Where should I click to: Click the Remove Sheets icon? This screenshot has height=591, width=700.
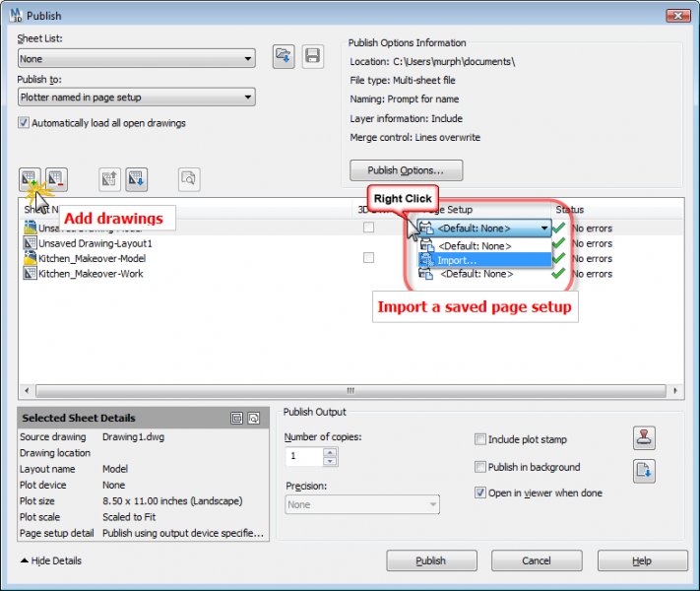pyautogui.click(x=56, y=179)
